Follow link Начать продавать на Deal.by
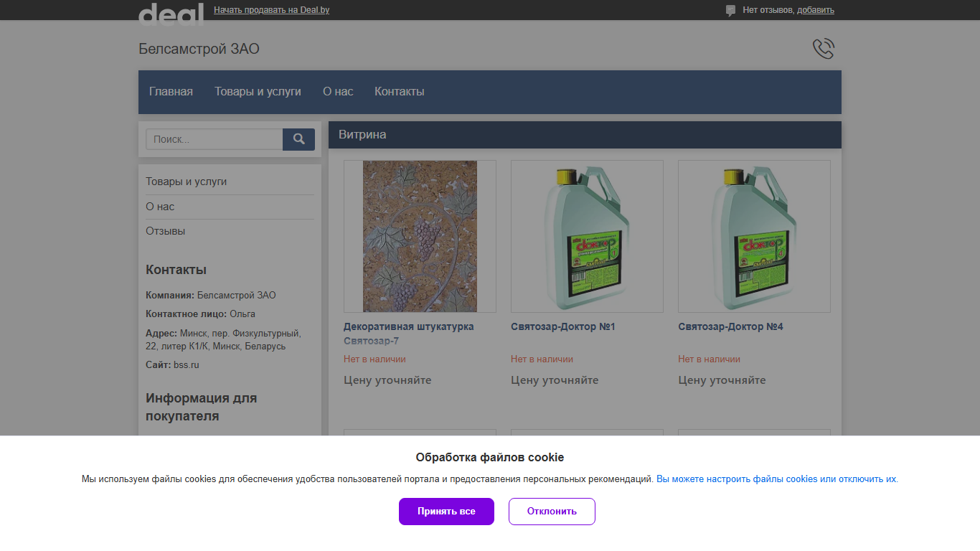 tap(272, 10)
